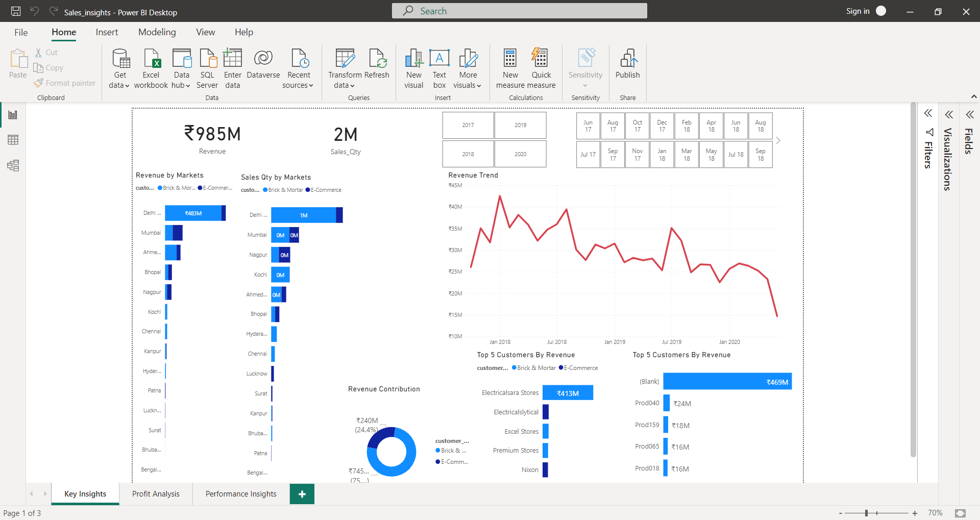Viewport: 980px width, 520px height.
Task: Switch to Model view in left sidebar
Action: point(13,165)
